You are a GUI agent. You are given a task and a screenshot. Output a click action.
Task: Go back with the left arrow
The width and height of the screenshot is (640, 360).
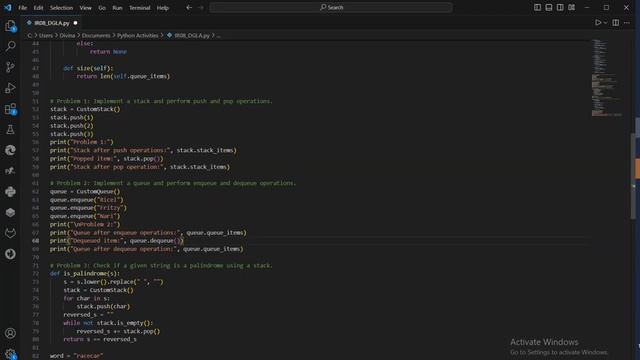pos(189,7)
